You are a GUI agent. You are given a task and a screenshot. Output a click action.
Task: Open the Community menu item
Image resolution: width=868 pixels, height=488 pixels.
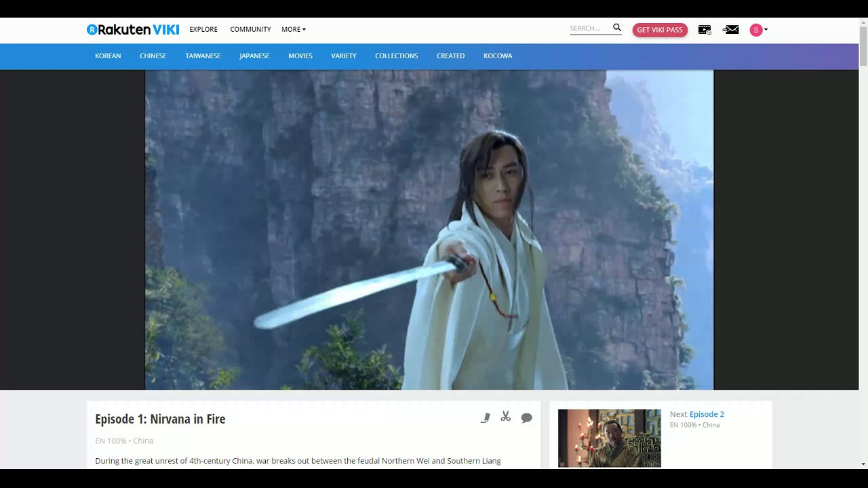point(250,29)
